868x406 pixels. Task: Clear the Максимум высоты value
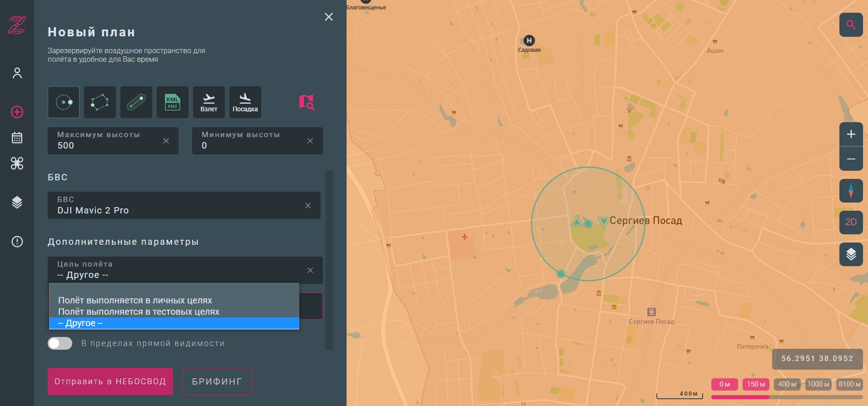click(x=166, y=141)
